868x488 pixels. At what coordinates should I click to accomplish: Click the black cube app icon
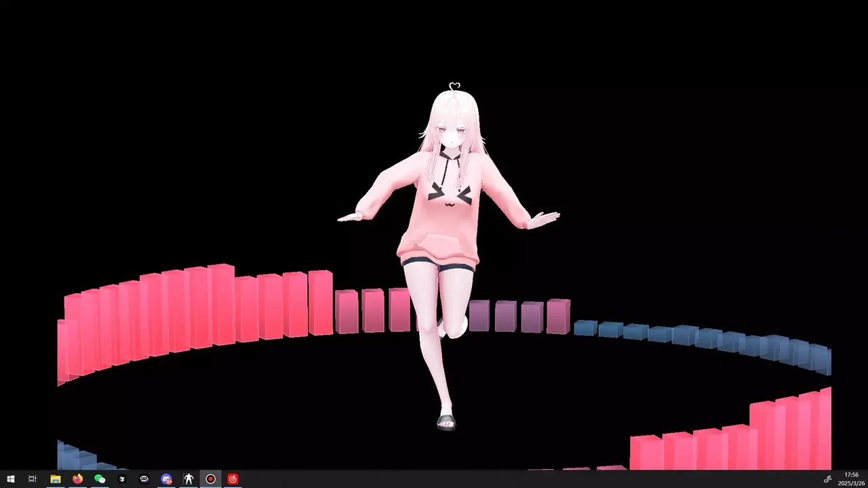[122, 479]
